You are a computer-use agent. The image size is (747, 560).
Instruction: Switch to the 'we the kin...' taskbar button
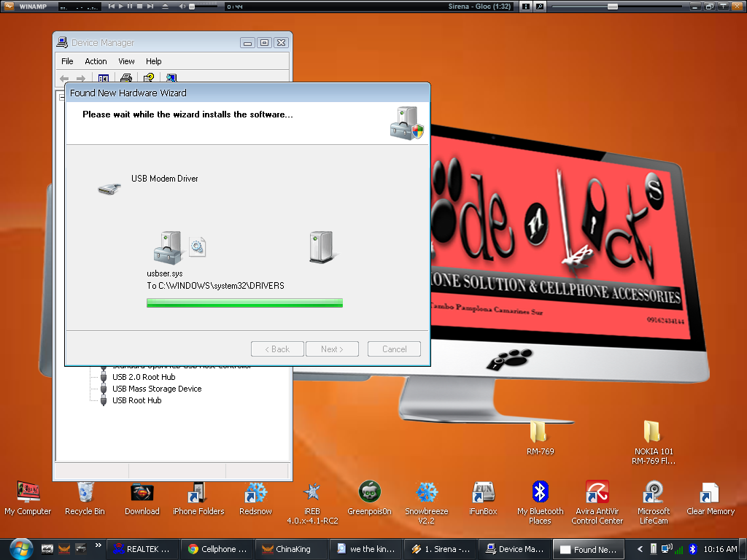365,549
